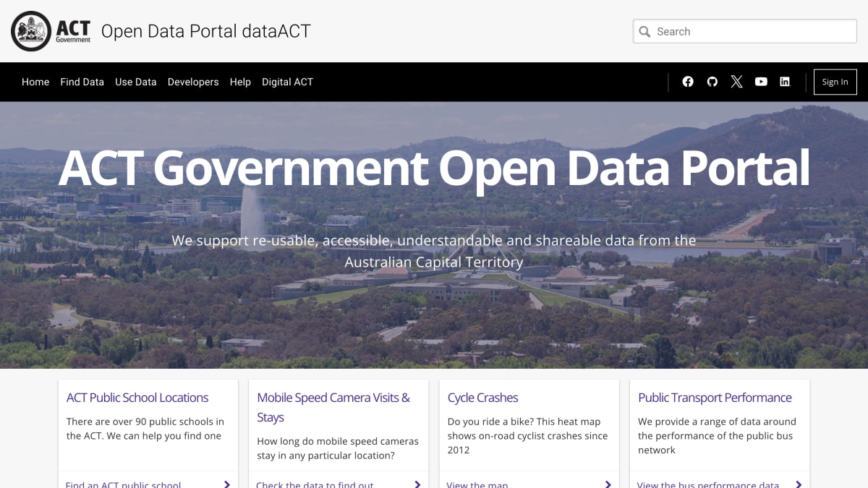Open the Help menu
868x488 pixels.
click(240, 82)
